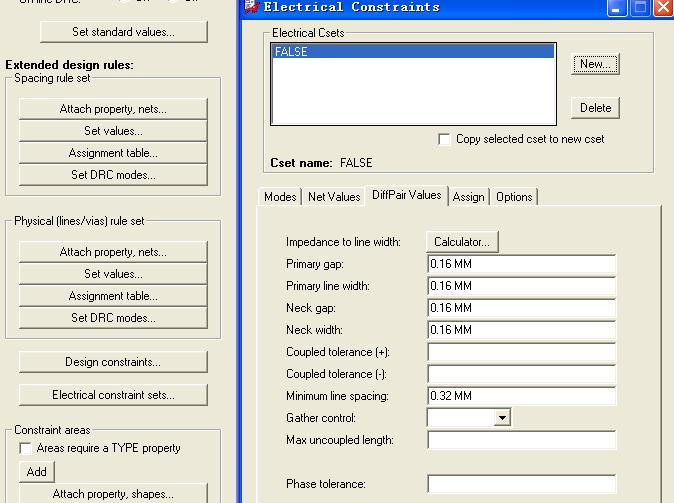
Task: Click the Minimum line spacing field
Action: pyautogui.click(x=521, y=396)
